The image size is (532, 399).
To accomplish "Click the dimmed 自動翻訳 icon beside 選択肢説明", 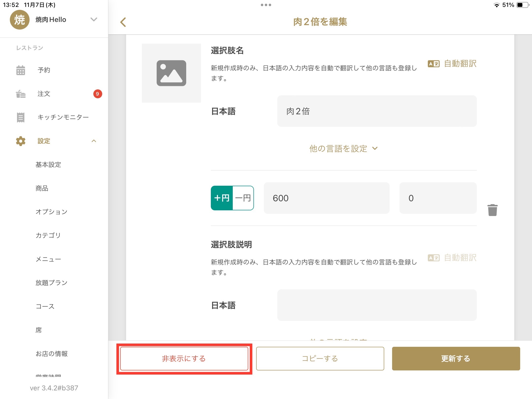I will point(433,258).
